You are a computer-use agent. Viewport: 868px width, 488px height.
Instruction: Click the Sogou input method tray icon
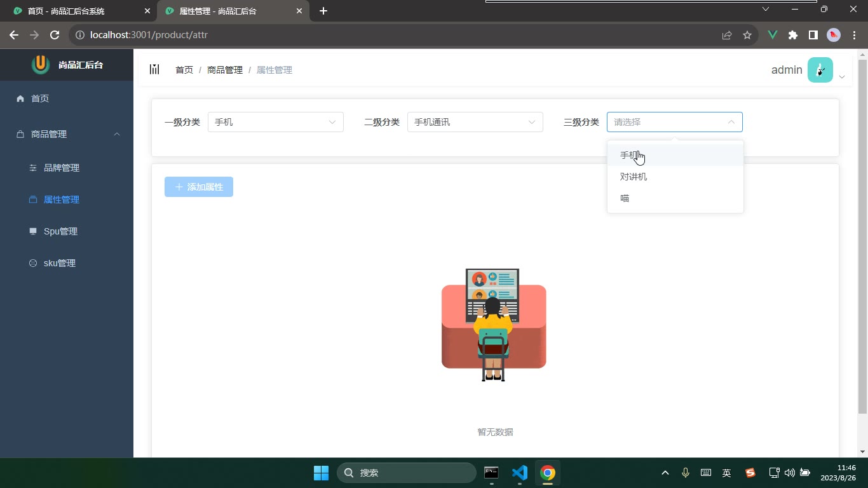(750, 473)
